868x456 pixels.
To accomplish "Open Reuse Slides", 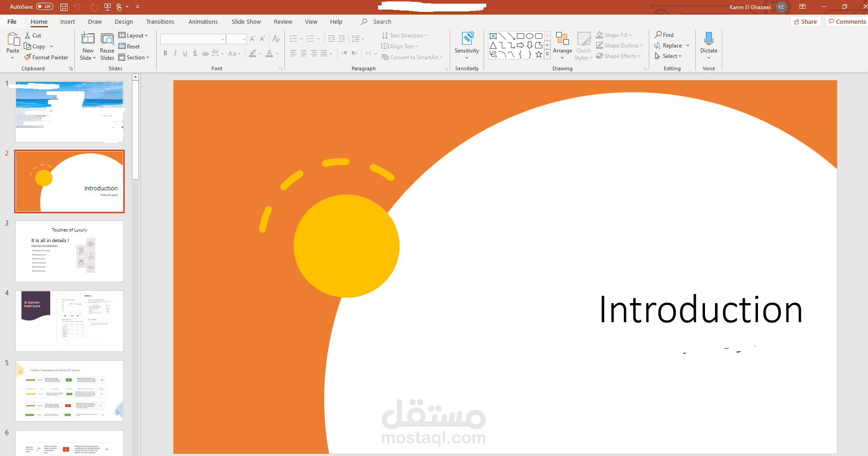I will (x=107, y=46).
